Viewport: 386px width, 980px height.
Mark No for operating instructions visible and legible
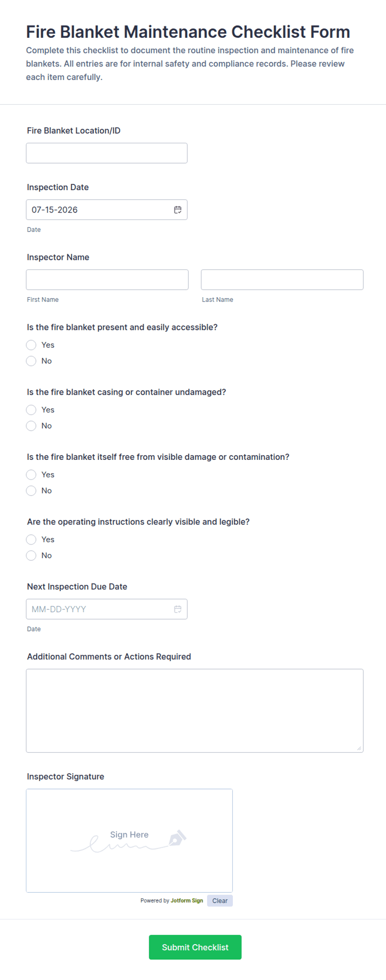click(31, 555)
